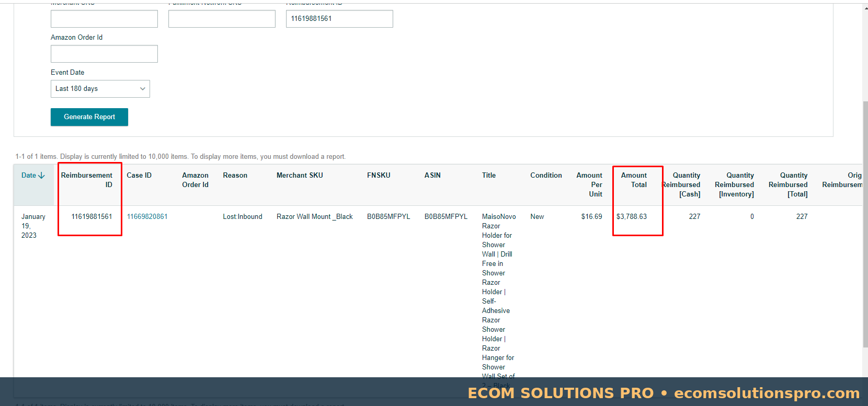Click the Date column sort arrow
The image size is (868, 406).
pyautogui.click(x=42, y=176)
